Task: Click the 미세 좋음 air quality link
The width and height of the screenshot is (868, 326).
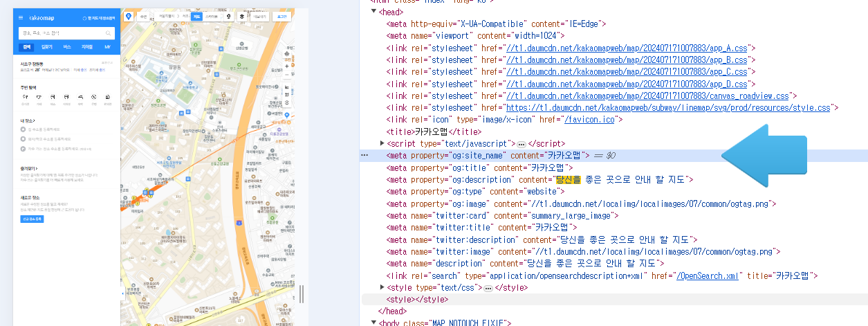Action: 80,70
